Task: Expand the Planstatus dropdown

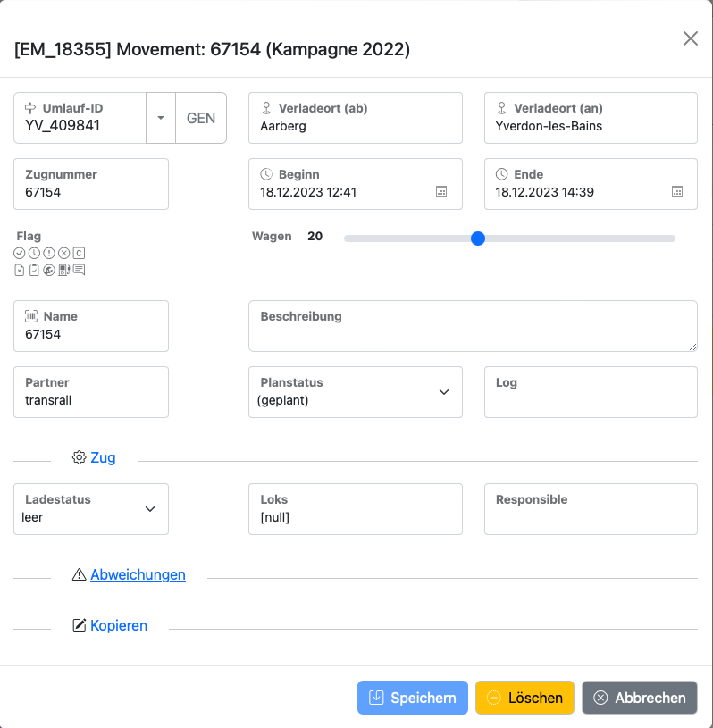Action: 444,392
